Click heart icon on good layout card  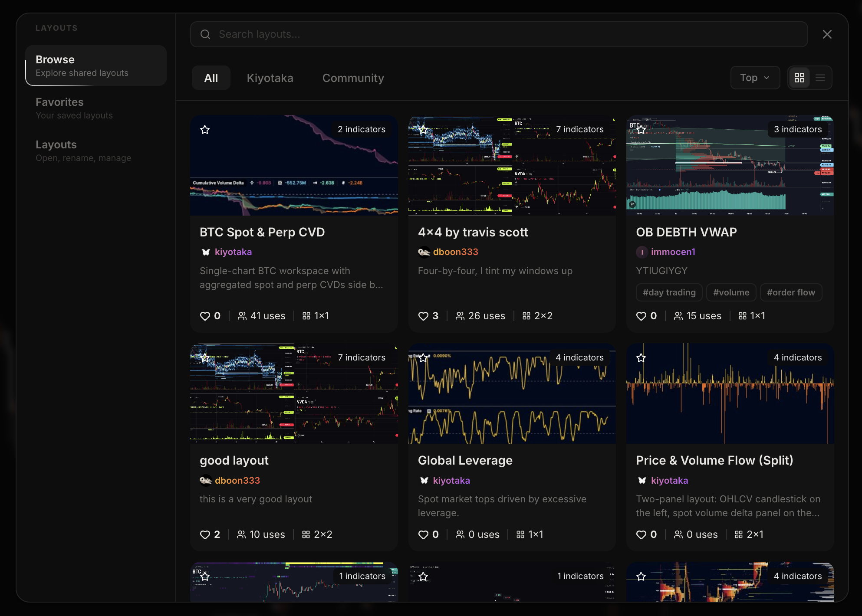[x=205, y=535]
